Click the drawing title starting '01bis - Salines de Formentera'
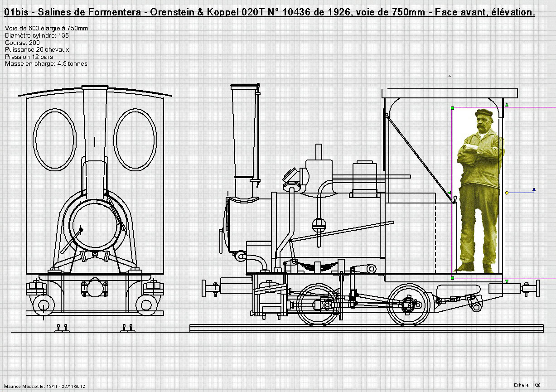Screen dimensions: 556x392 269,13
